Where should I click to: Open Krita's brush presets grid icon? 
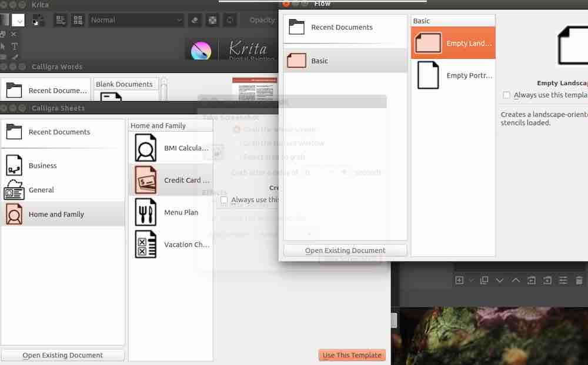point(78,20)
